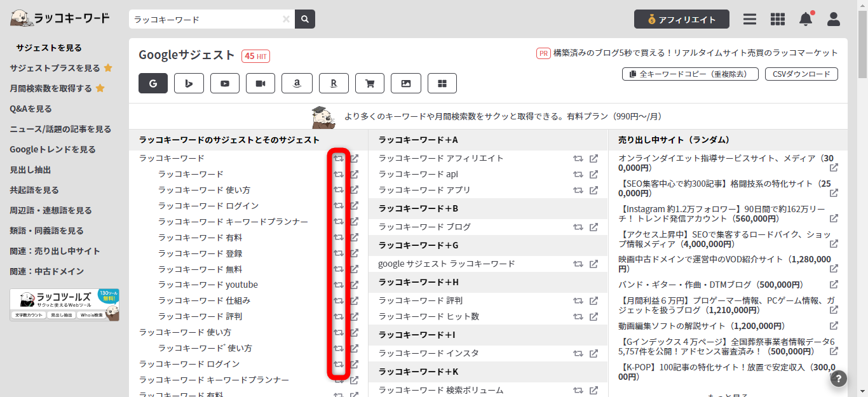This screenshot has width=868, height=397.
Task: Select the image search source tab
Action: [406, 83]
